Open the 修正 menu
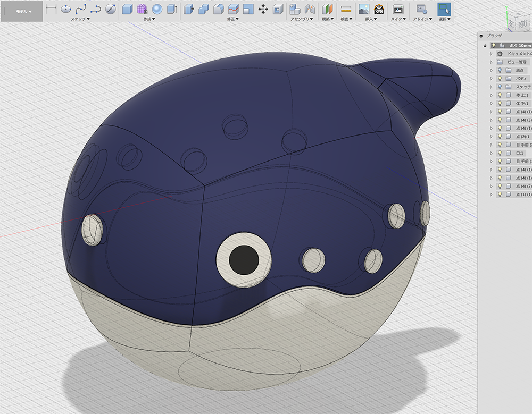Image resolution: width=532 pixels, height=414 pixels. 231,19
